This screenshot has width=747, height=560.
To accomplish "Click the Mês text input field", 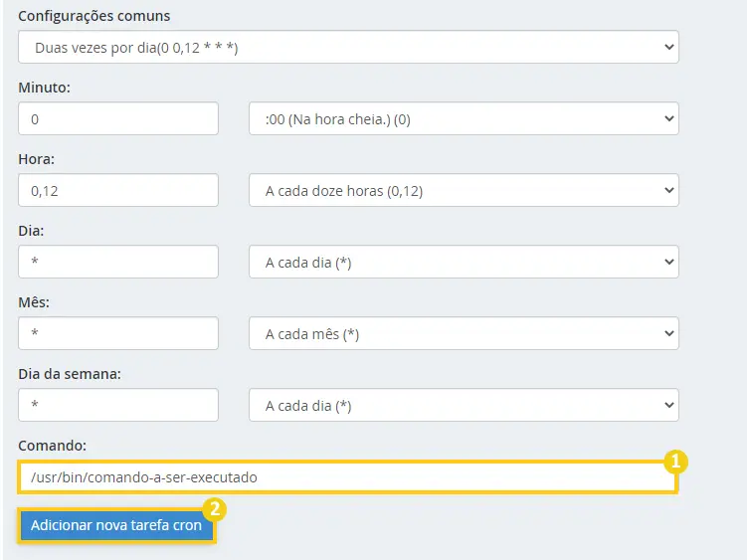I will pos(118,333).
